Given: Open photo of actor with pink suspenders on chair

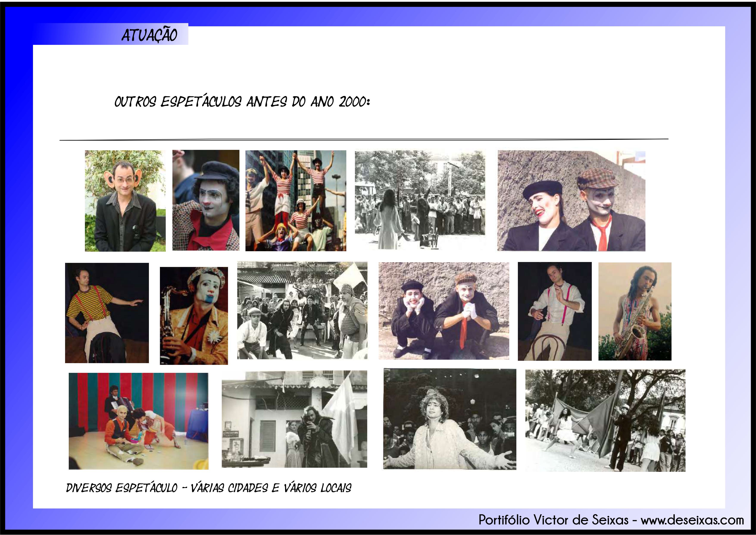Looking at the screenshot, I should pyautogui.click(x=555, y=311).
